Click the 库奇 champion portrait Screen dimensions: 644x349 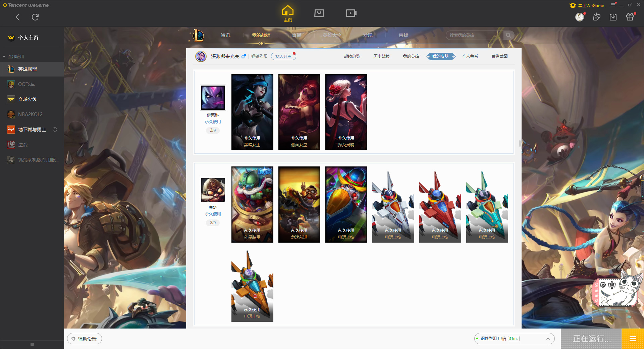[x=213, y=190]
